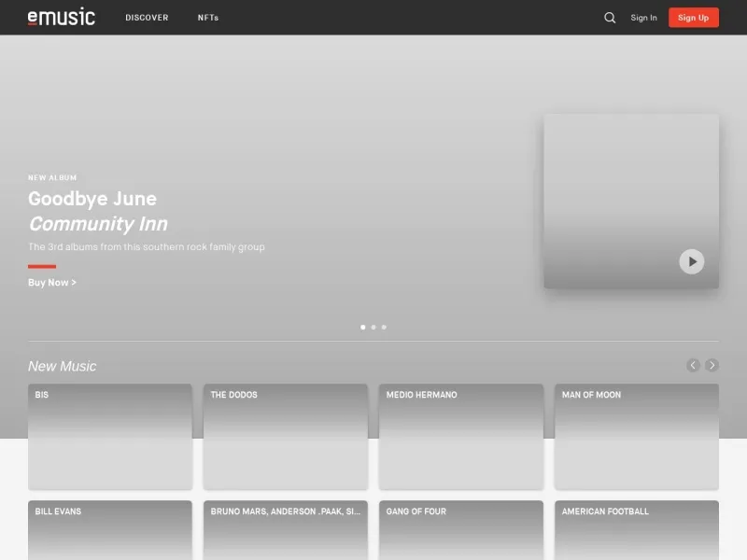Open the Bill Evans album card
Image resolution: width=747 pixels, height=560 pixels.
110,530
